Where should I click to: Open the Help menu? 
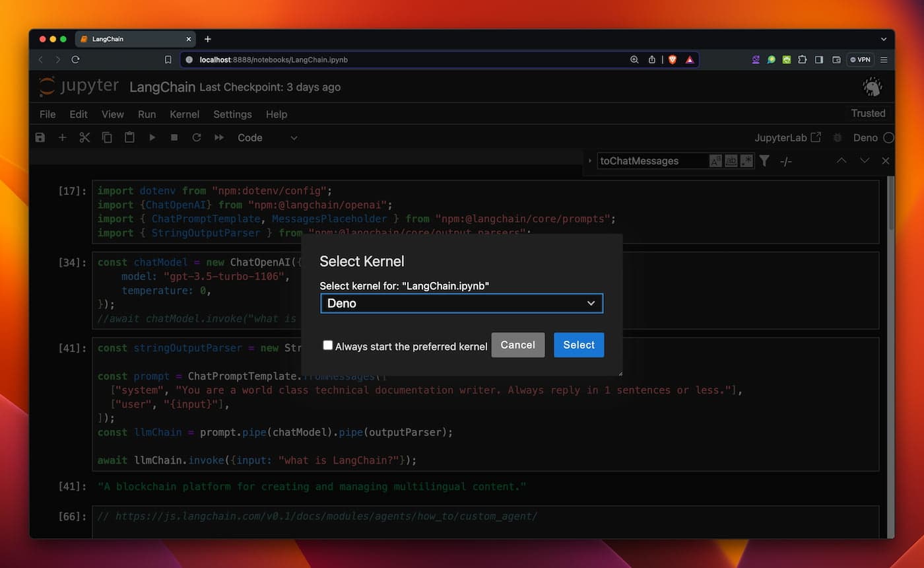pos(277,114)
